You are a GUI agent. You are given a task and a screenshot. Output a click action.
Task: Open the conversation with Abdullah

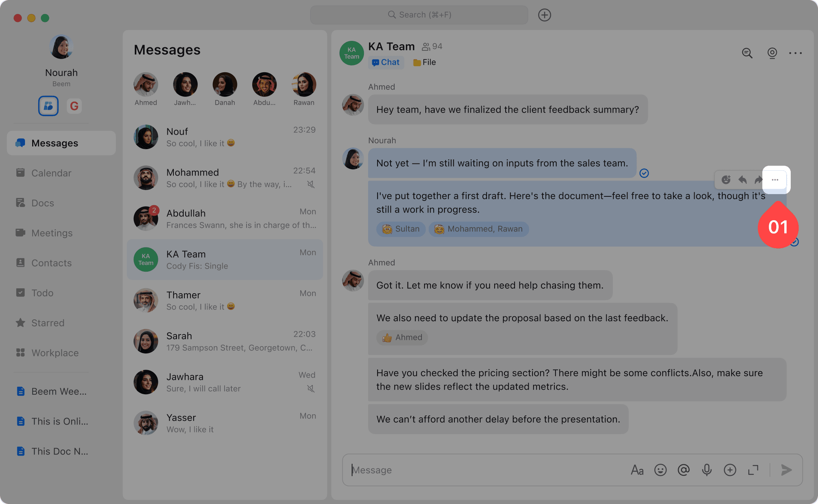[x=225, y=219]
